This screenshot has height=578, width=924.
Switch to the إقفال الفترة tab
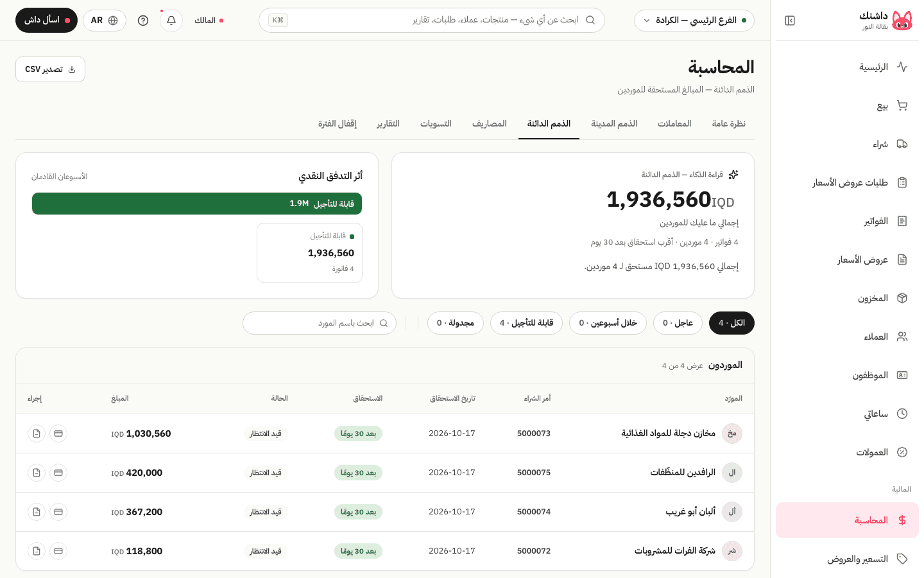click(x=338, y=123)
